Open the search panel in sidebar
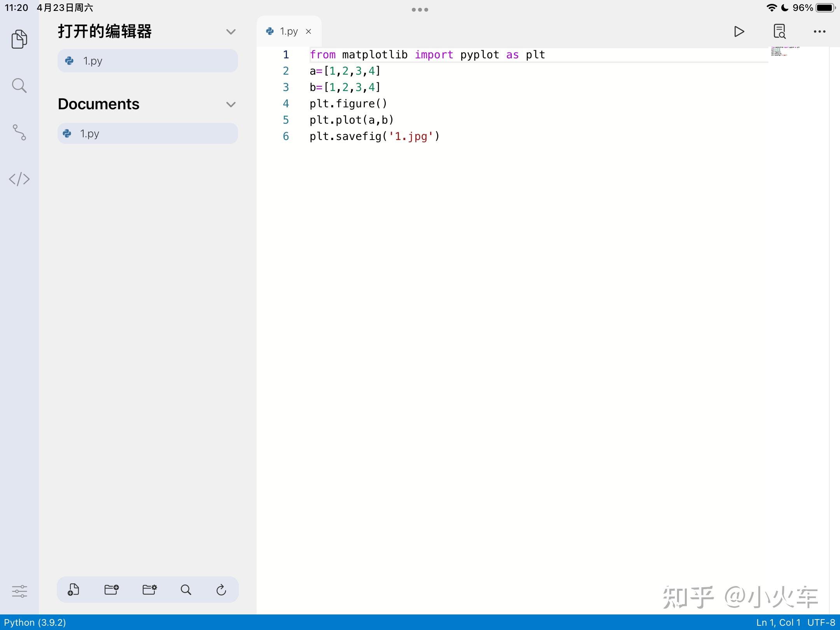 tap(19, 86)
